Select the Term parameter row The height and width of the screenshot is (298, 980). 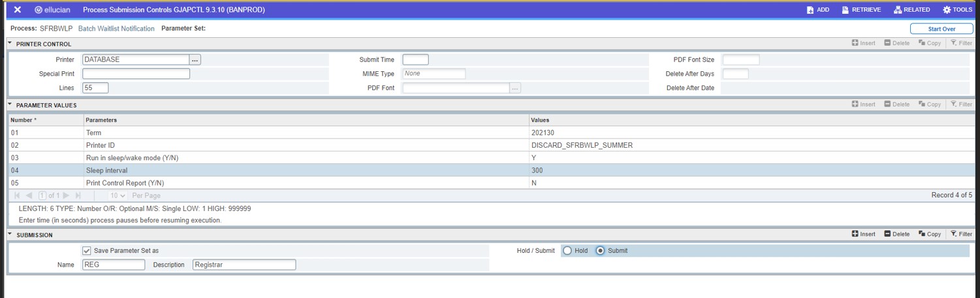[261, 133]
